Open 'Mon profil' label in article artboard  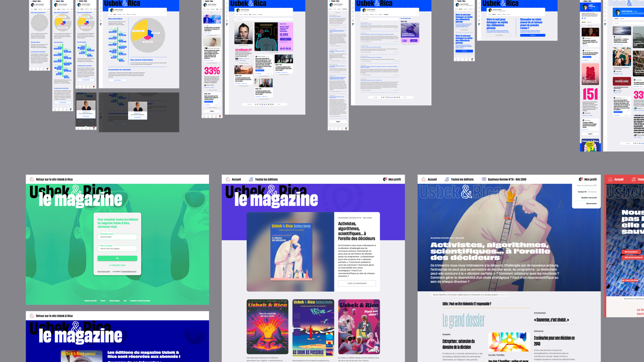(x=590, y=179)
